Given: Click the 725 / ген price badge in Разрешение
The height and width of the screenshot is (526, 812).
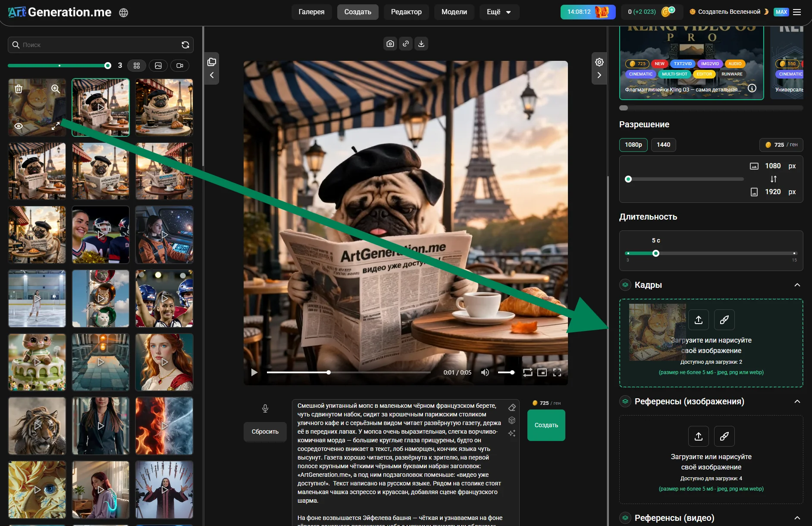Looking at the screenshot, I should [x=781, y=145].
